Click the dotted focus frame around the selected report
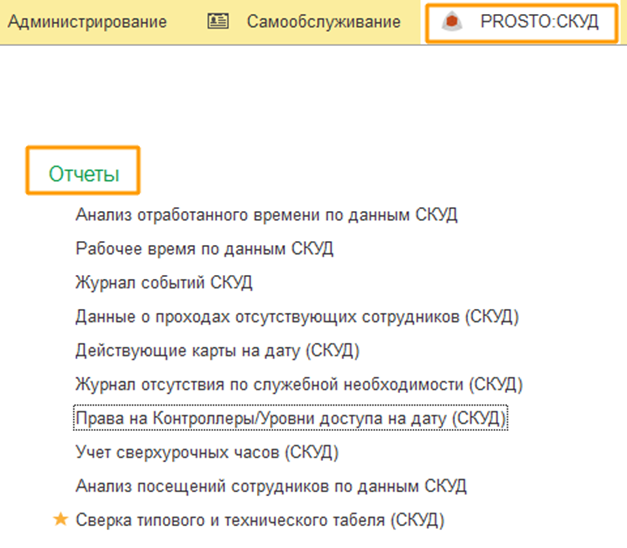This screenshot has width=627, height=548. pyautogui.click(x=509, y=417)
